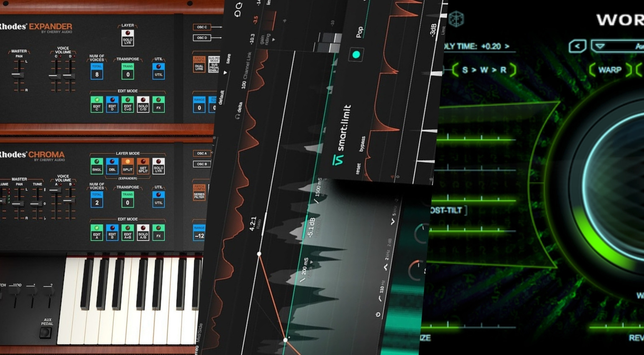Click the S > W > R routing button
The width and height of the screenshot is (644, 355).
point(484,70)
